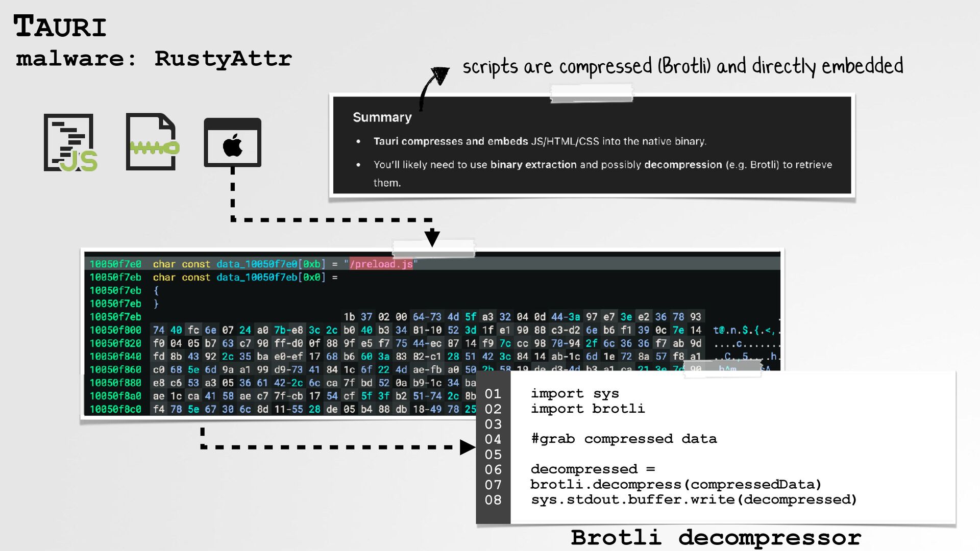Screen dimensions: 980x551
Task: Click the opening brace on line 10050f7eb
Action: (x=156, y=290)
